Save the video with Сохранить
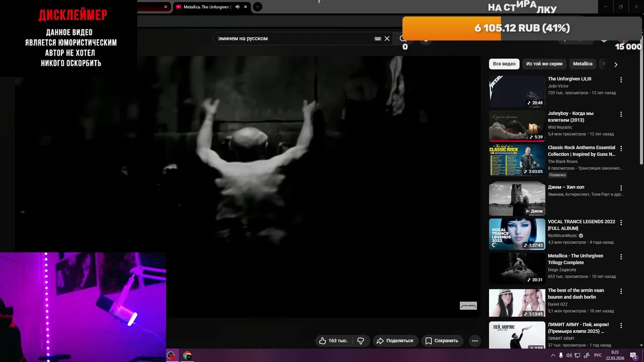 point(442,341)
